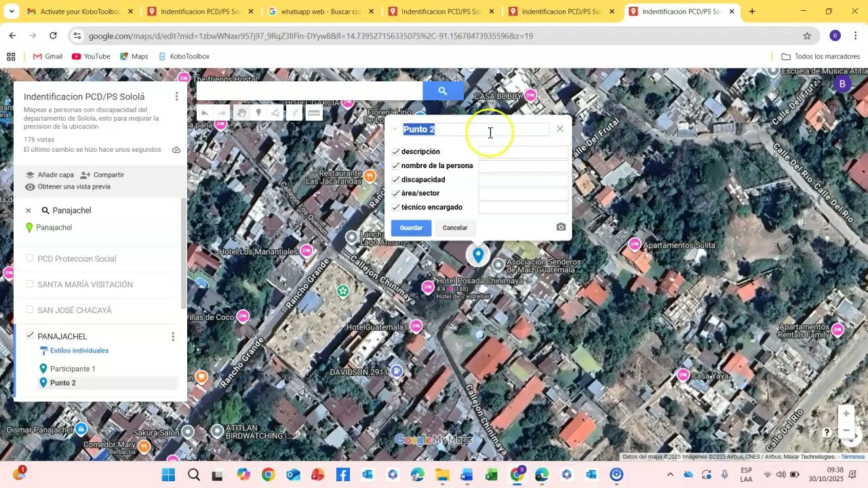
Task: Click Guardar button
Action: tap(411, 228)
